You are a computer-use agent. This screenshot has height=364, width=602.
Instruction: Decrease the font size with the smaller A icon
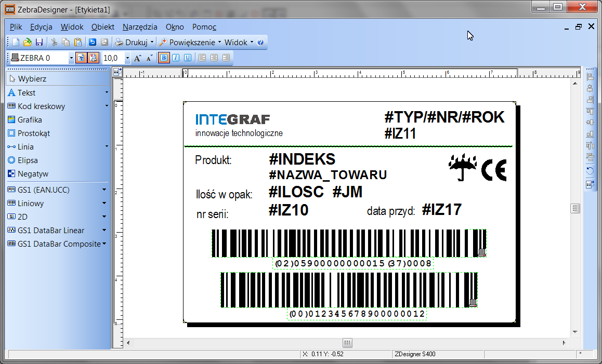149,58
